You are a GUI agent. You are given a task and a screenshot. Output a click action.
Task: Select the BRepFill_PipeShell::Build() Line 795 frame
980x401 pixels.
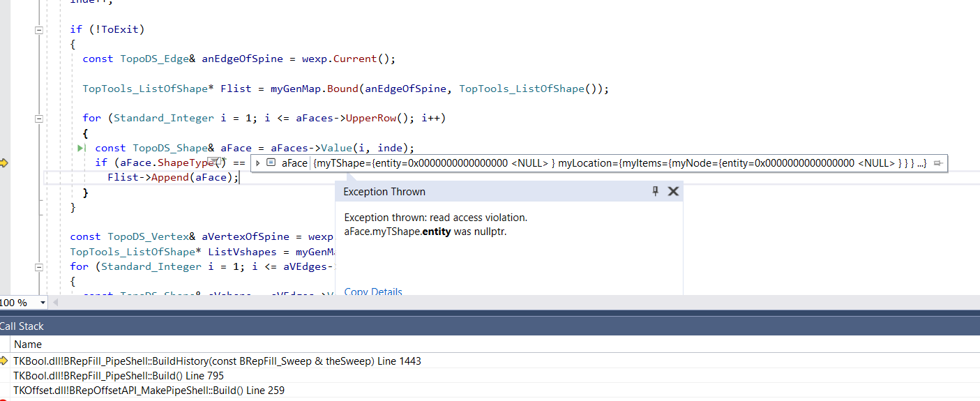(119, 376)
